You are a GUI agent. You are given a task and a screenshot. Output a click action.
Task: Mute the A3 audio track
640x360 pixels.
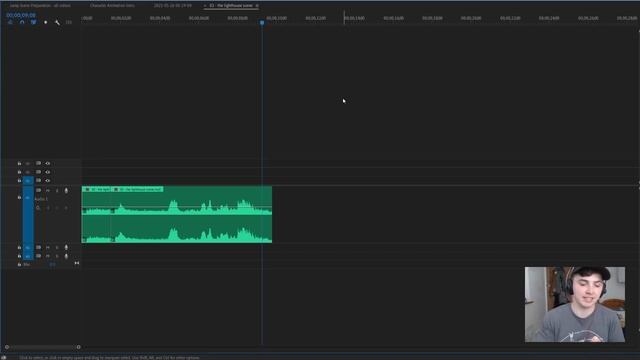(x=48, y=256)
